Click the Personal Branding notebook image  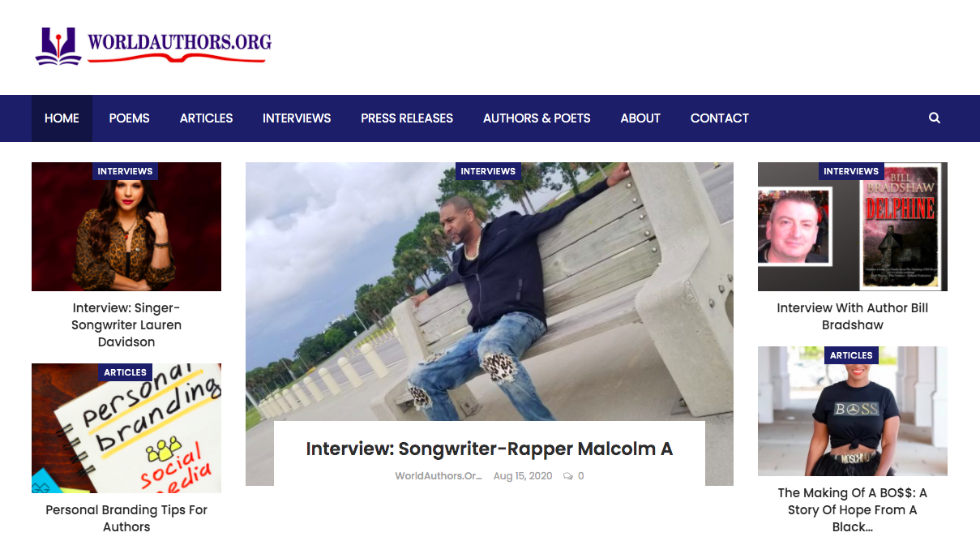[126, 428]
